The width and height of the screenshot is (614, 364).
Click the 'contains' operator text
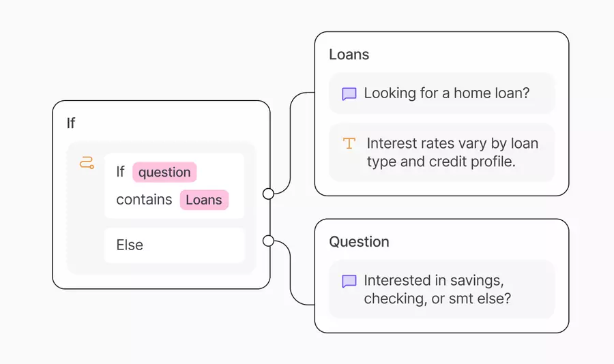click(144, 200)
